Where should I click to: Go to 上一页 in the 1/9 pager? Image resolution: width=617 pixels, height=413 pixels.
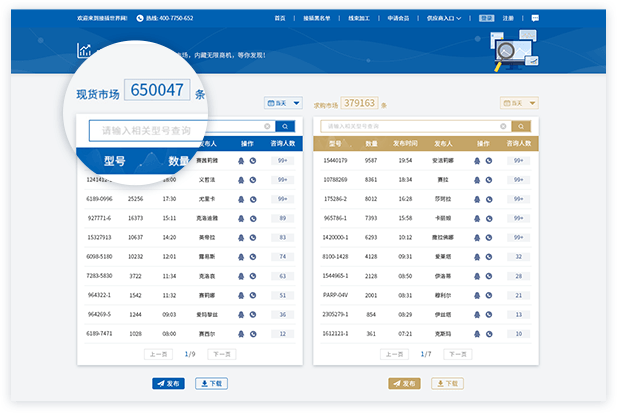159,354
